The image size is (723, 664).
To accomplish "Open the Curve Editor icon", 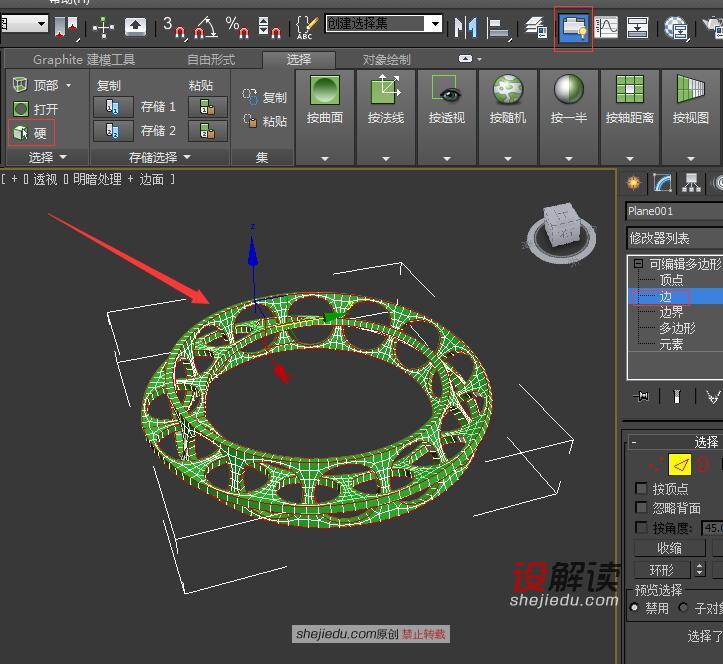I will coord(606,27).
